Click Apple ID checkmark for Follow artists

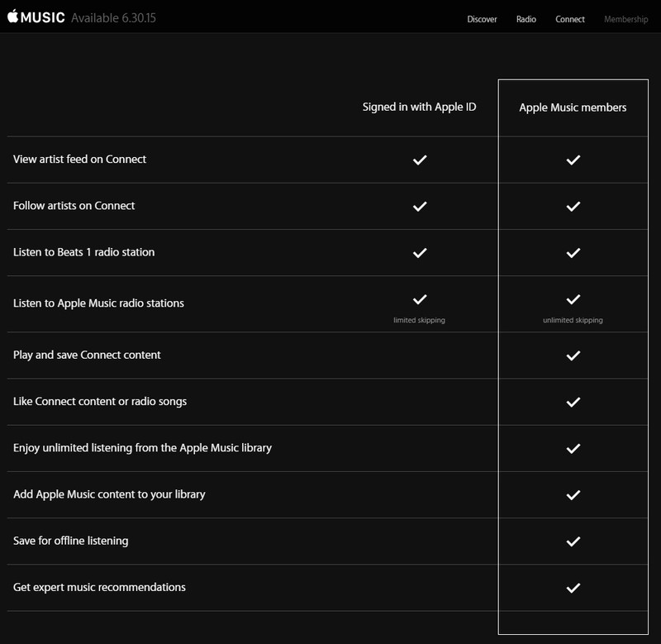(420, 206)
